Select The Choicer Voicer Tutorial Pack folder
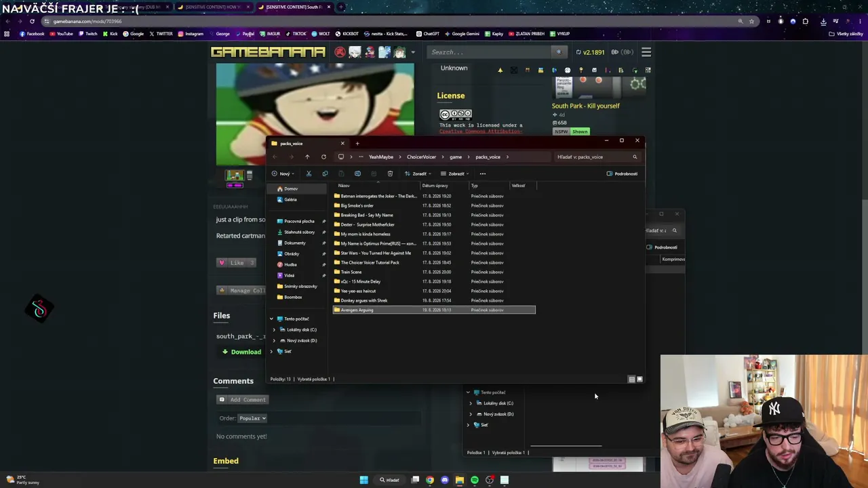Viewport: 868px width, 488px height. 434,262
